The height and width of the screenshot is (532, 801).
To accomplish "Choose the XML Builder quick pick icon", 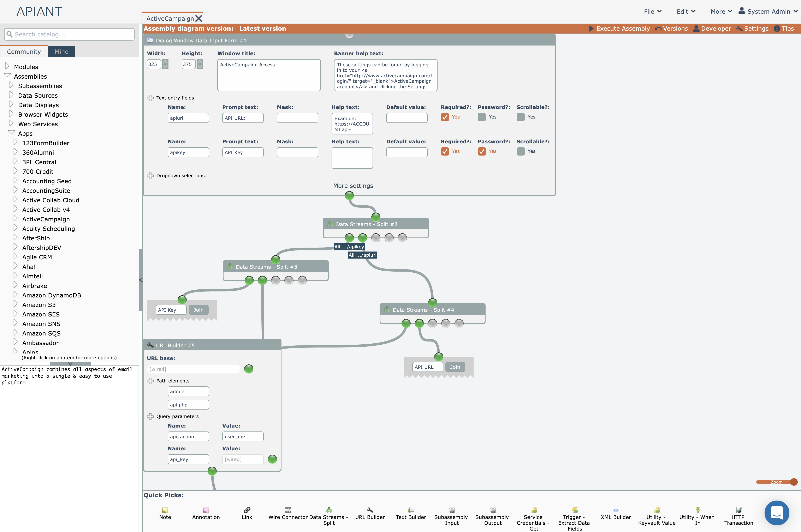I will pyautogui.click(x=616, y=510).
